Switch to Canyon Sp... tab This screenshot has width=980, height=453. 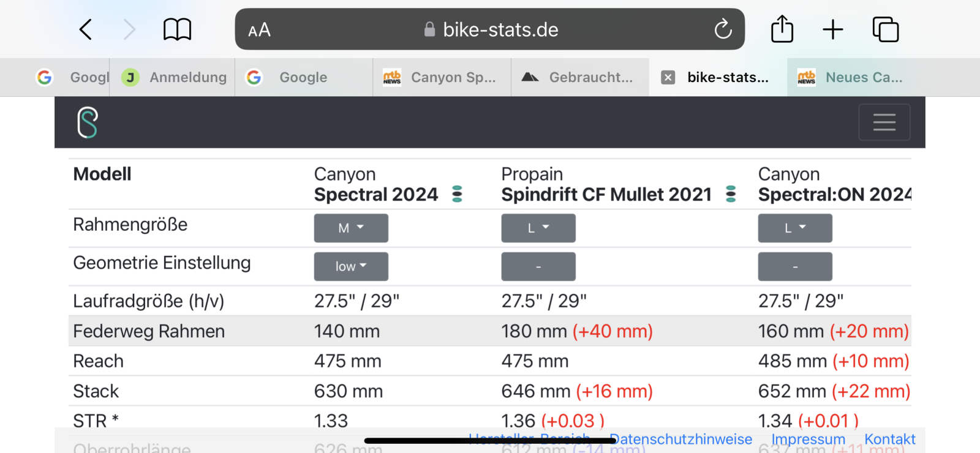click(442, 78)
